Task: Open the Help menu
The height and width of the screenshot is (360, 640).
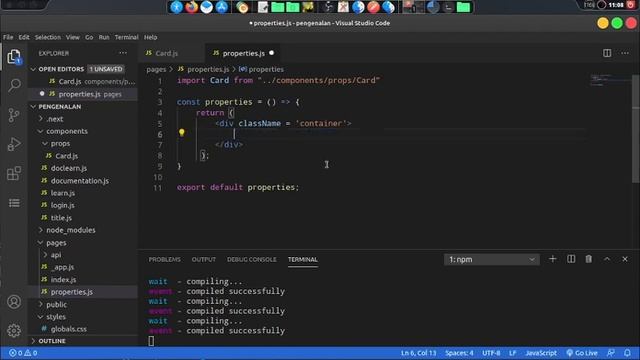Action: (151, 37)
